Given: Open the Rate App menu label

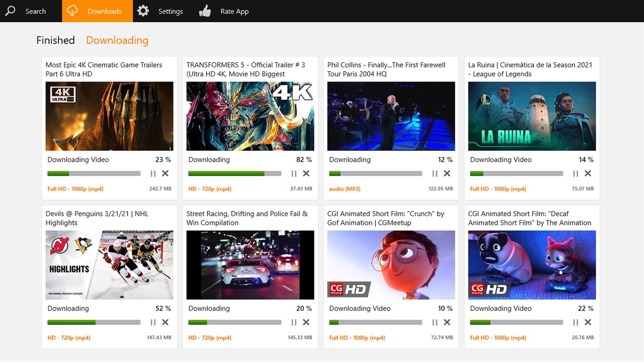Looking at the screenshot, I should (x=234, y=11).
